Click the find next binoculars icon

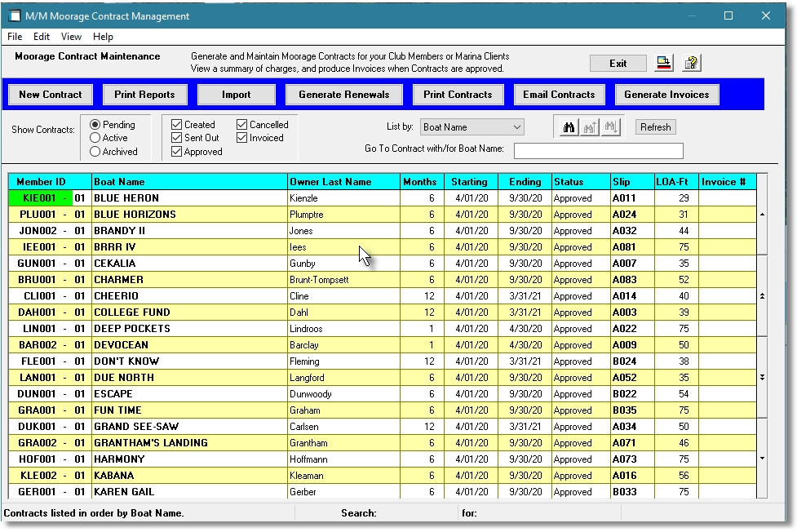(x=610, y=127)
